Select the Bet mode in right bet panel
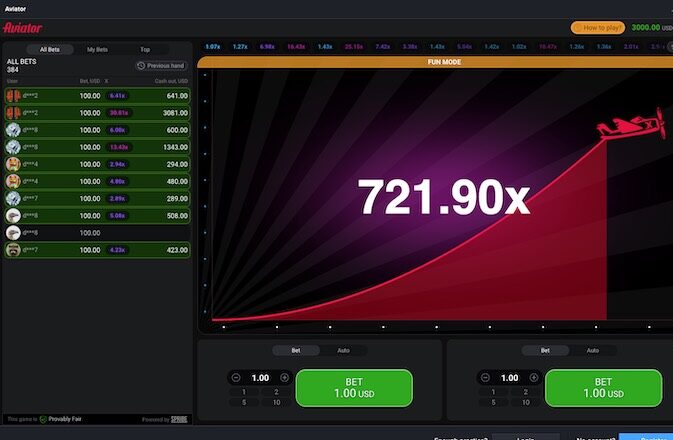The image size is (673, 440). (545, 351)
